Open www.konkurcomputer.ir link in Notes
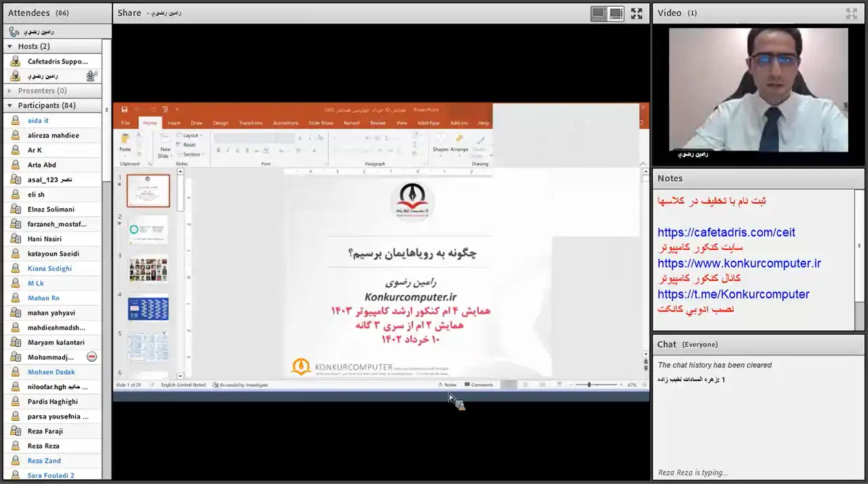The image size is (868, 484). pyautogui.click(x=739, y=263)
